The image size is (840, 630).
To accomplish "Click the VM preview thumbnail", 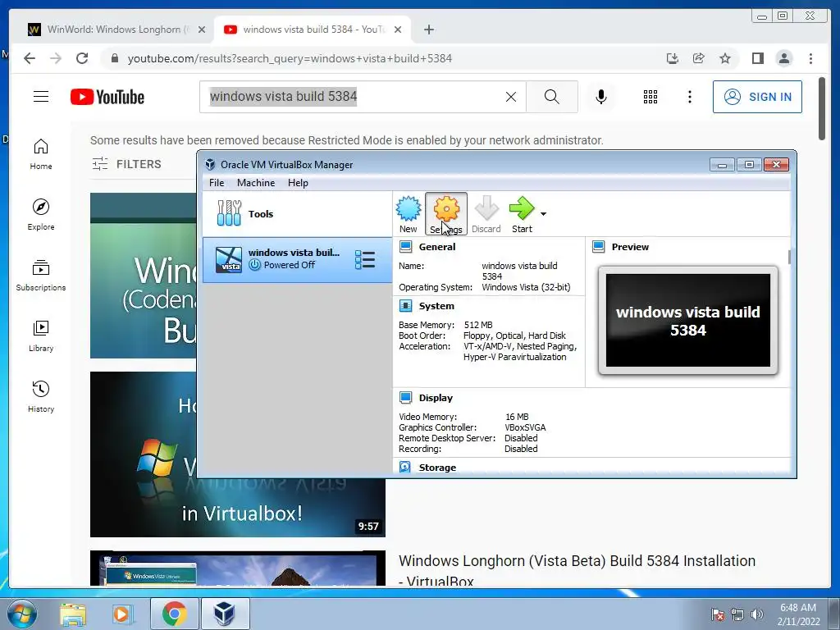I will tap(688, 321).
